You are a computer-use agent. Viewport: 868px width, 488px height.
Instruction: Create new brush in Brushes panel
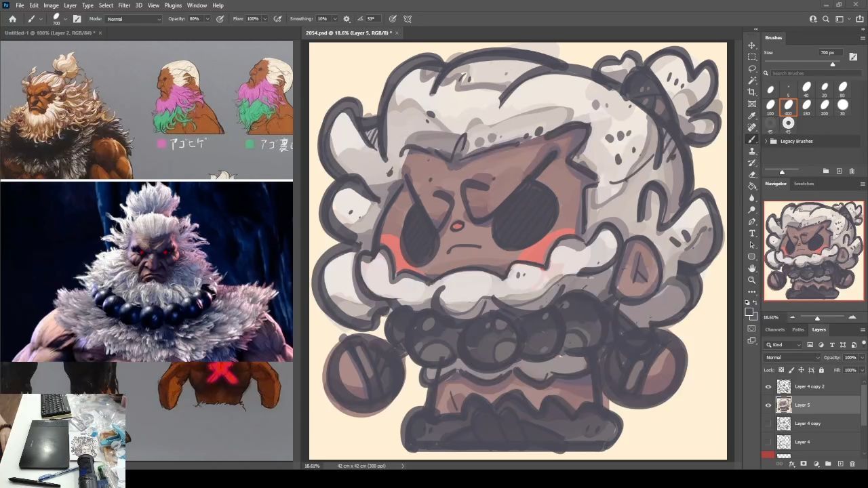point(839,171)
